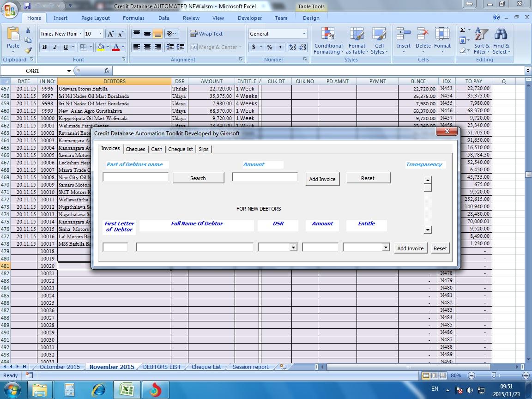Click the Search button on the form

pyautogui.click(x=198, y=177)
